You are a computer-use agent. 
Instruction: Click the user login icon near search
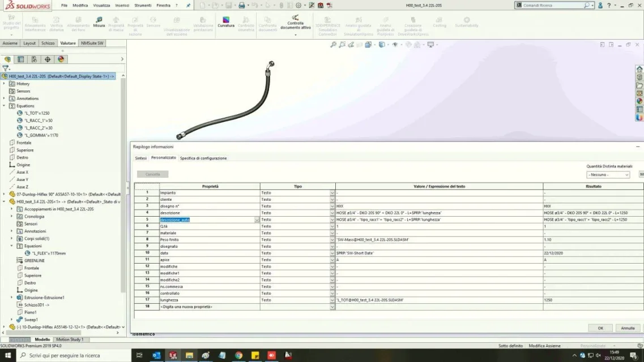tap(600, 5)
